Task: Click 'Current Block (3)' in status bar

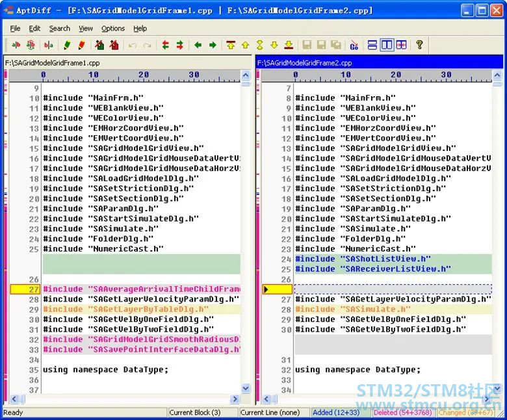Action: tap(195, 413)
